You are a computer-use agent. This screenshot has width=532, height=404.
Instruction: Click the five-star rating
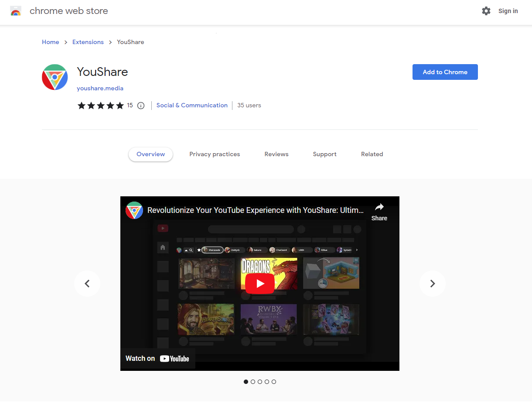click(x=101, y=105)
